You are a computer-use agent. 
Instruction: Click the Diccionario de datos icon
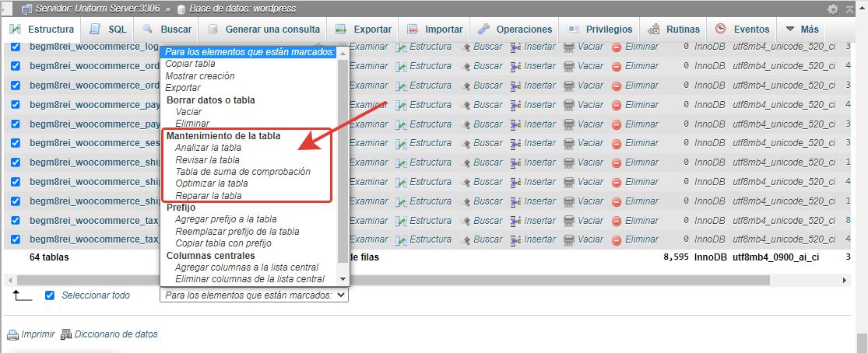pyautogui.click(x=66, y=335)
